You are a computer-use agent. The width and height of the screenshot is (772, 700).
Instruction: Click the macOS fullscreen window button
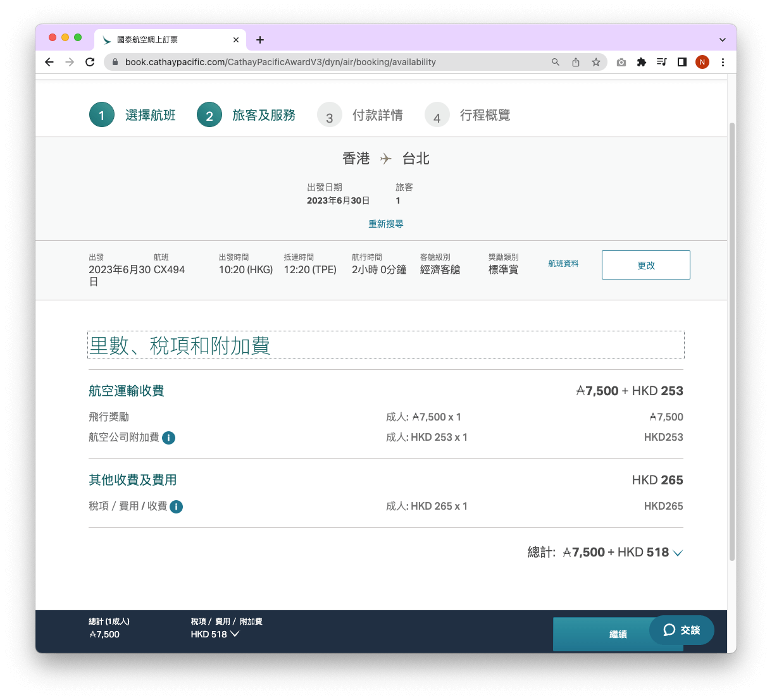tap(78, 37)
